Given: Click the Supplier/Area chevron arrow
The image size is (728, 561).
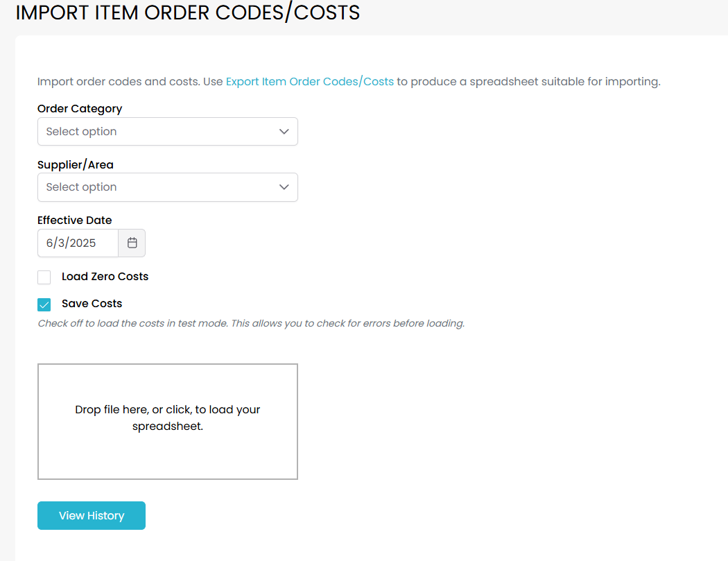Looking at the screenshot, I should pyautogui.click(x=284, y=187).
